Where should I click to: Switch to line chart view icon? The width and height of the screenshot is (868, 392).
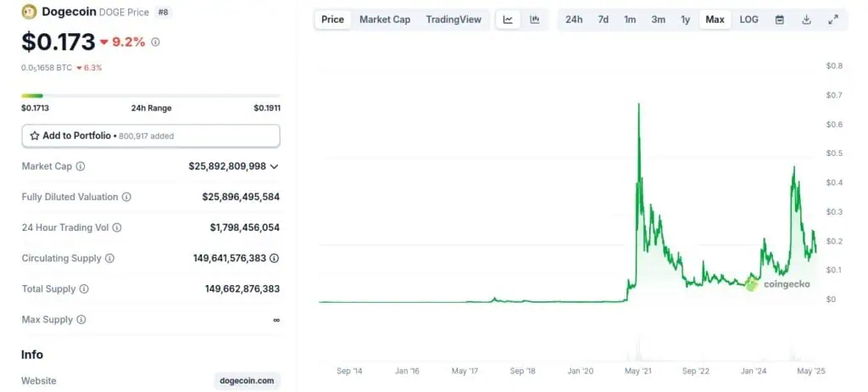click(508, 20)
